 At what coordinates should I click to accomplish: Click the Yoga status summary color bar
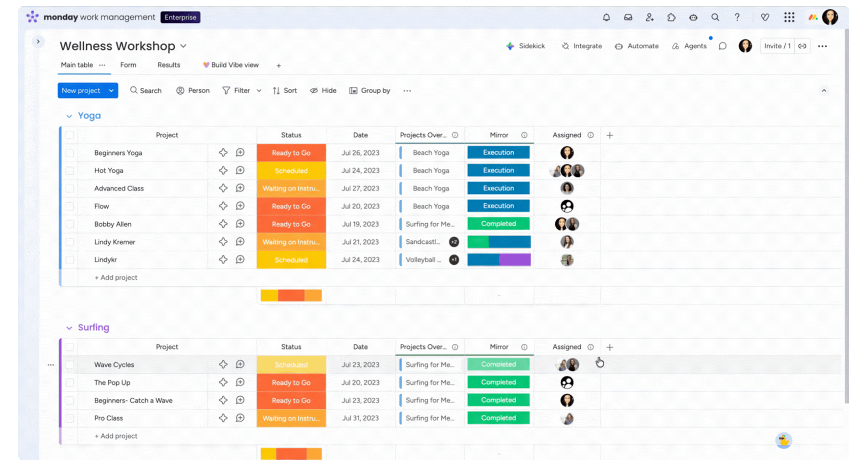[291, 295]
